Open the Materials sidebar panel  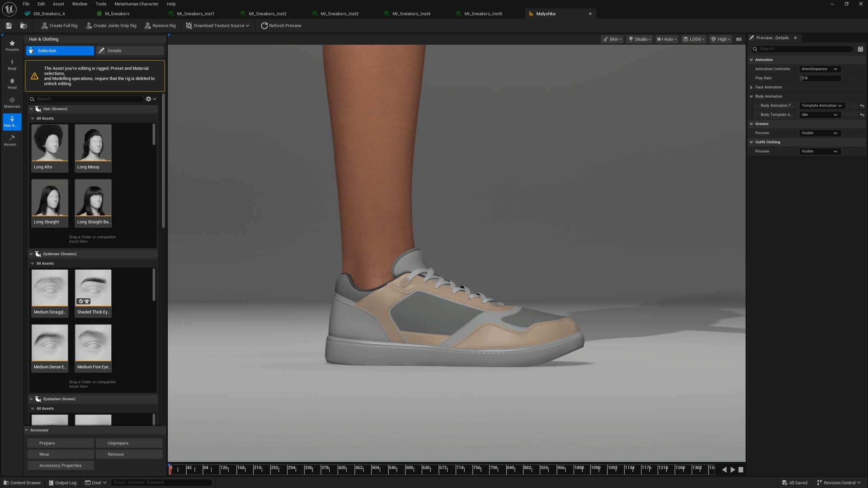pyautogui.click(x=12, y=103)
